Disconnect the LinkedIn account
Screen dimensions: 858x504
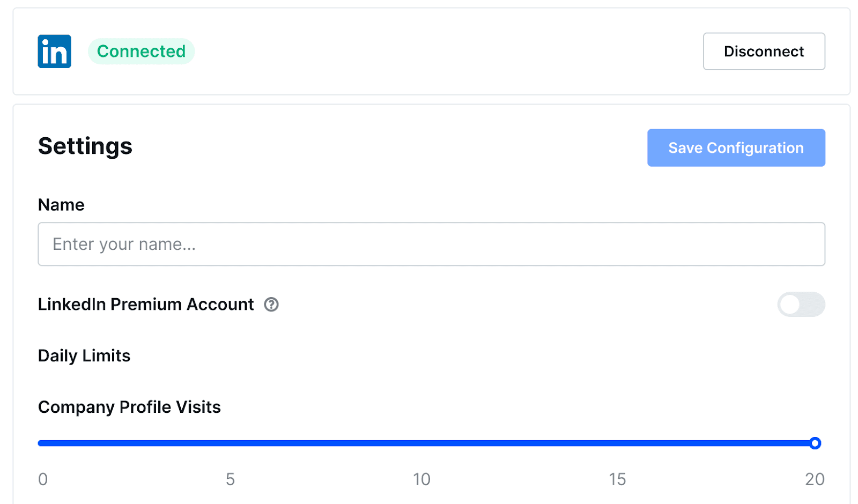click(x=764, y=51)
